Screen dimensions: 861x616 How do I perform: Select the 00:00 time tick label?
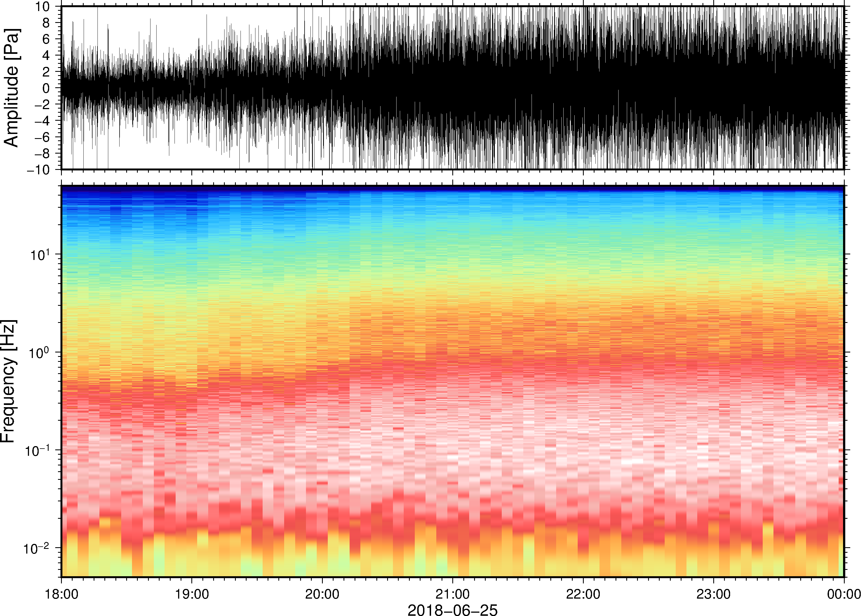[844, 594]
